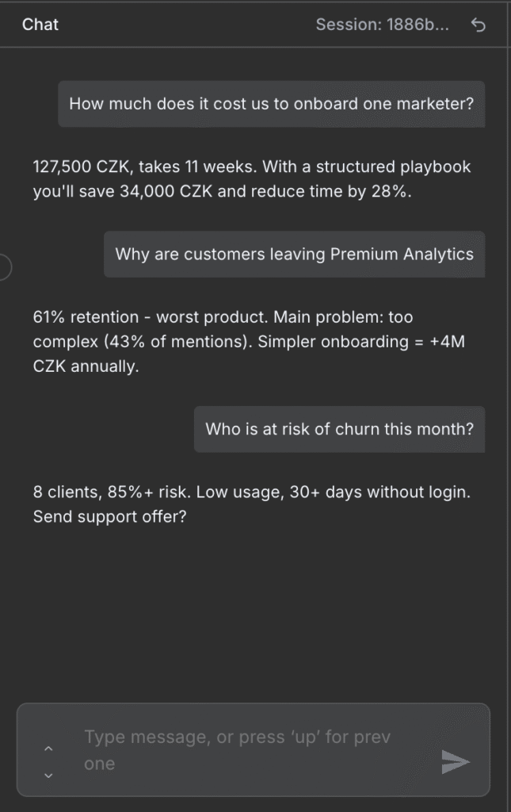Click the down chevron for next message
This screenshot has width=511, height=812.
tap(48, 775)
